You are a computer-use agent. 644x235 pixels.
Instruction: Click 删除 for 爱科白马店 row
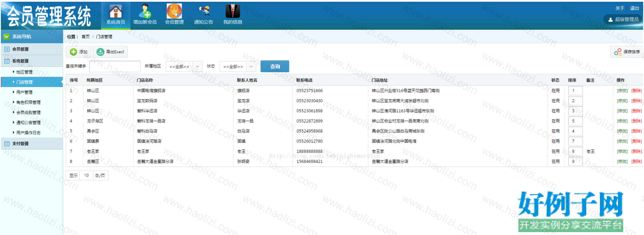coord(637,131)
